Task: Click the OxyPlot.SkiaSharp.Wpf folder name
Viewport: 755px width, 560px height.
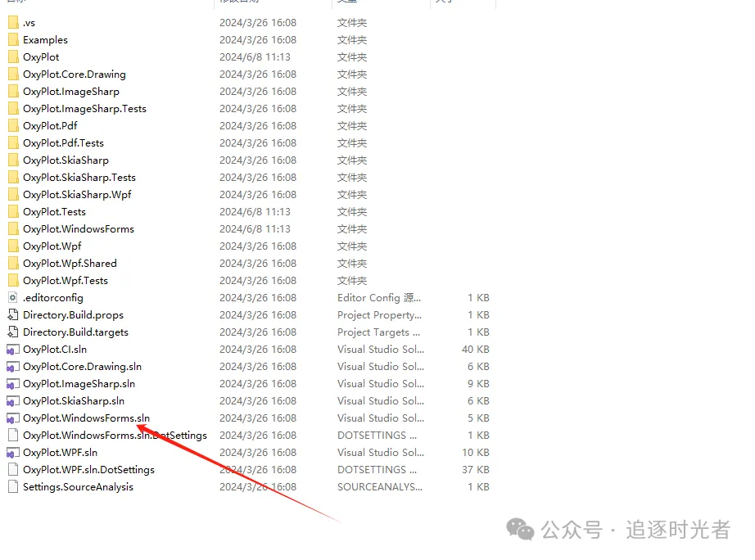Action: click(x=77, y=195)
